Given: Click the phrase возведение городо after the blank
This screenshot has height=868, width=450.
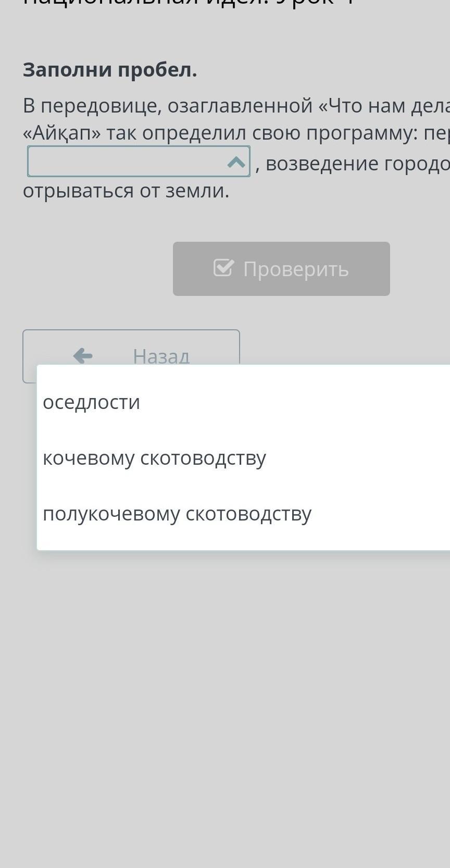Looking at the screenshot, I should (x=357, y=164).
